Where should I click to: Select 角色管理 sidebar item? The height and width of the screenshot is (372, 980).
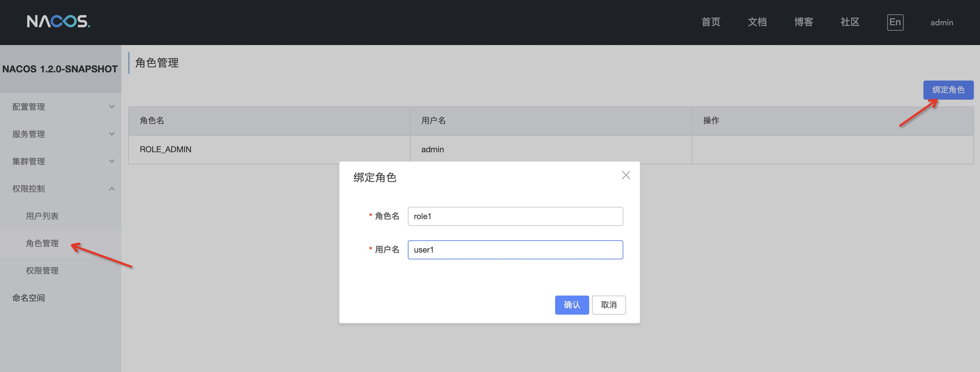(x=42, y=243)
